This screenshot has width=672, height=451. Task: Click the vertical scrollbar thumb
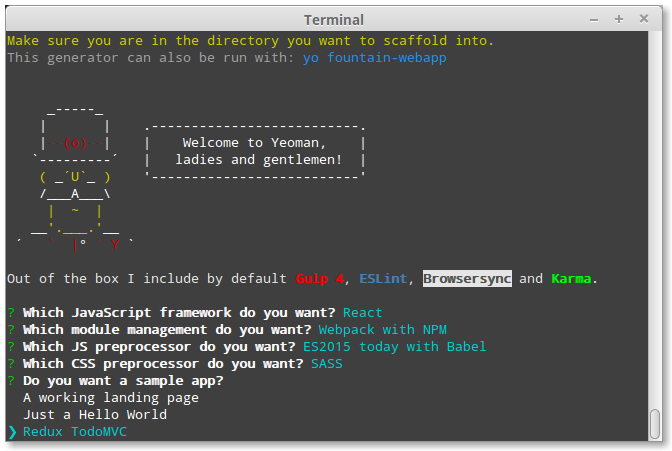coord(655,424)
